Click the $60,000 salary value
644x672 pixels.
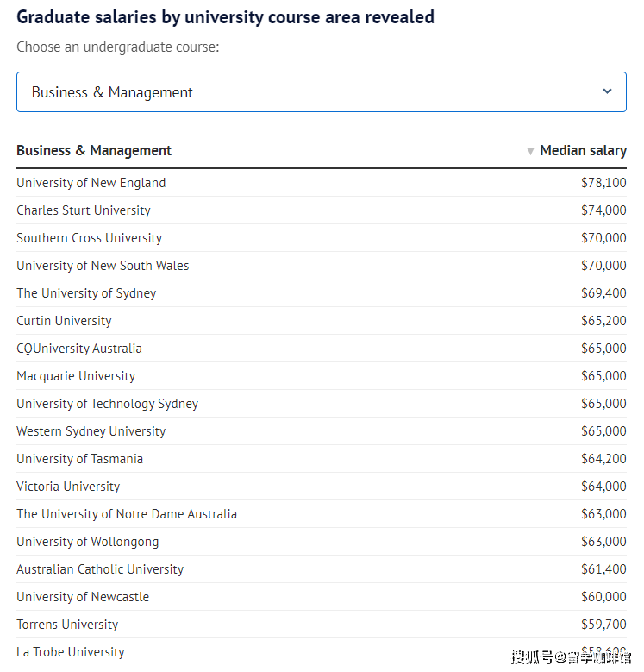coord(603,597)
